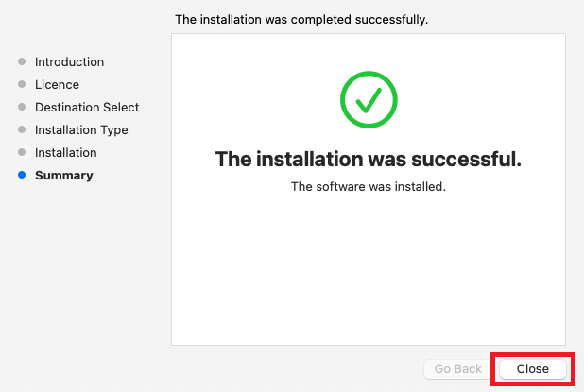Screen dimensions: 584x392
Task: Click the Destination Select step label
Action: tap(87, 108)
